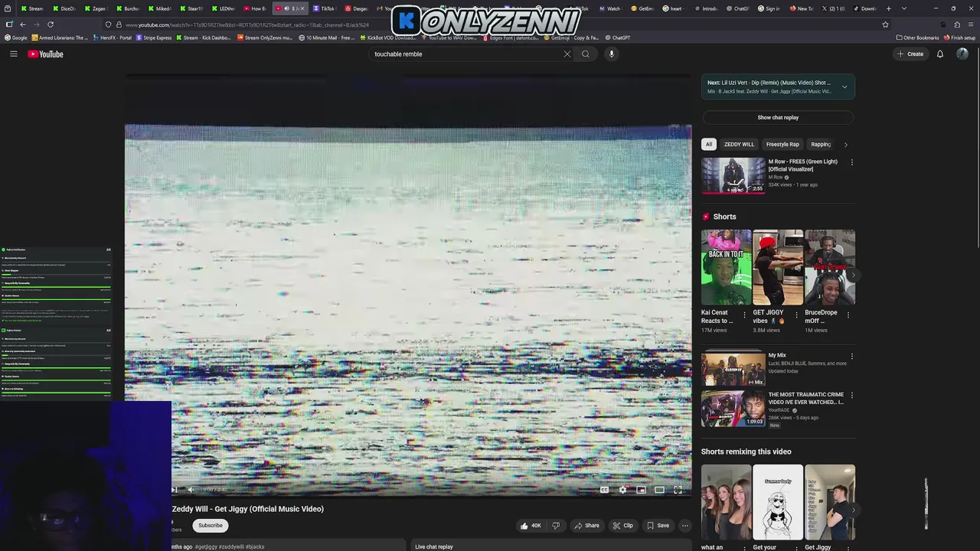Go to the YouTube home logo

point(45,54)
